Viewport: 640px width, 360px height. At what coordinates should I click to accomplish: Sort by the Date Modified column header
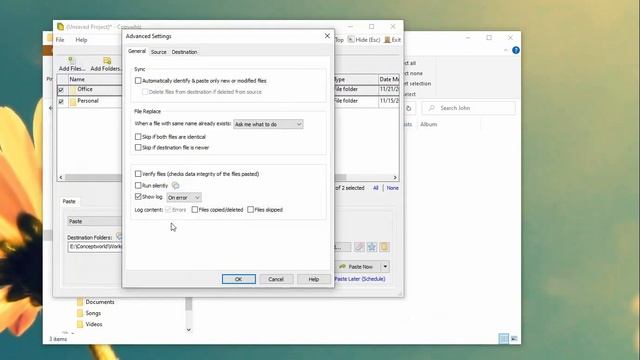pyautogui.click(x=389, y=79)
